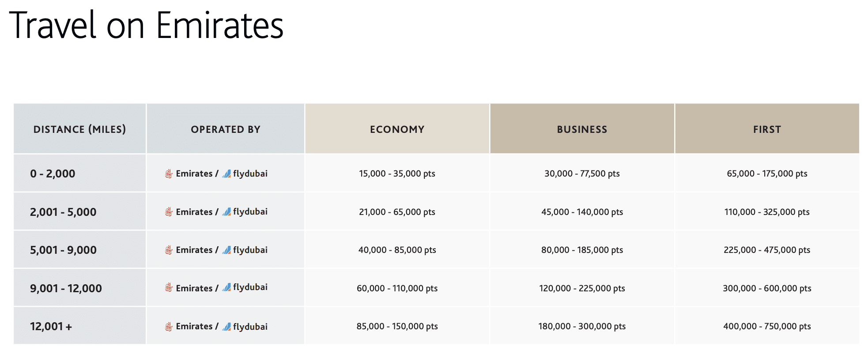This screenshot has width=868, height=354.
Task: Click flydubai logo icon in 12,001 + row
Action: [226, 327]
